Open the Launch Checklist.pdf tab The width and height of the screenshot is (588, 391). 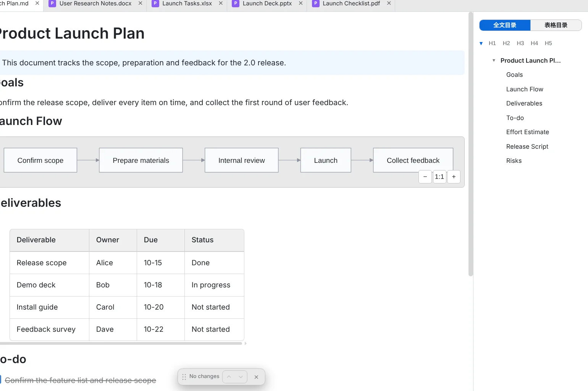tap(351, 3)
